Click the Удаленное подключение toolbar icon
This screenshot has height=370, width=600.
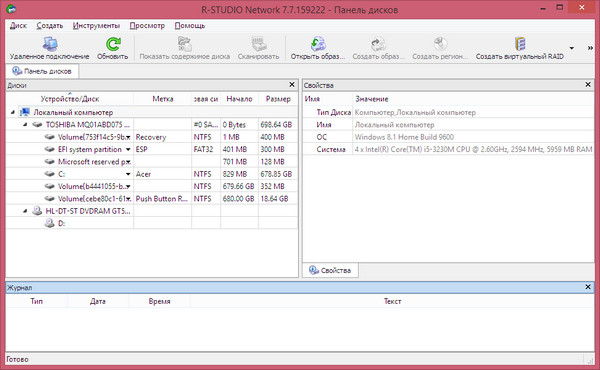point(49,44)
